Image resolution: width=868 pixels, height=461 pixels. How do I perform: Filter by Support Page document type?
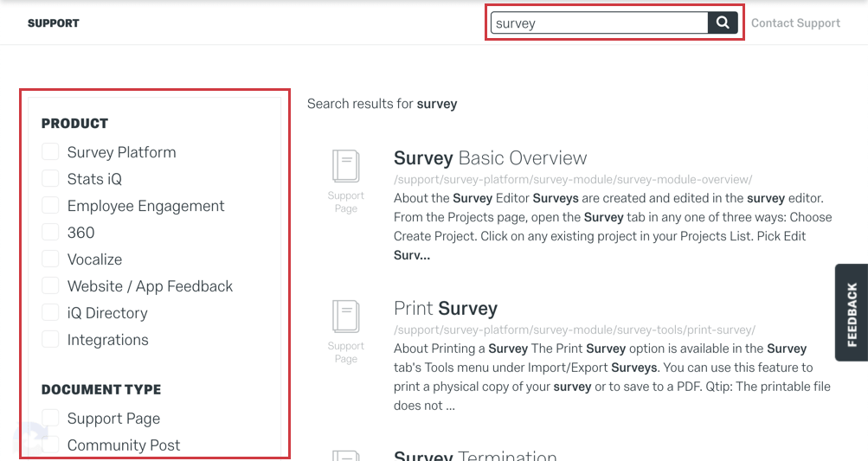(50, 418)
